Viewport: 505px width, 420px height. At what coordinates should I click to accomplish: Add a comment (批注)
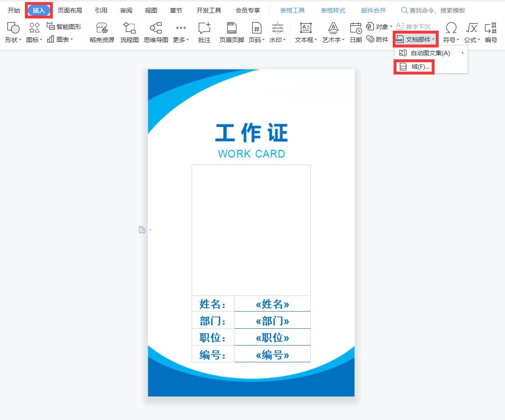point(204,32)
